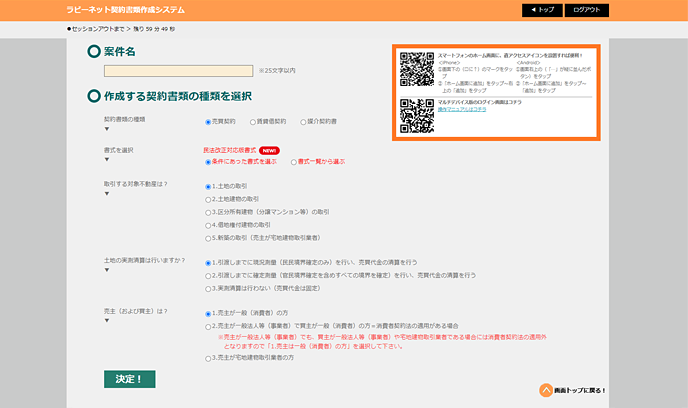This screenshot has width=688, height=408.
Task: Choose 4.借地権付建物の取引 radio button
Action: pyautogui.click(x=208, y=225)
